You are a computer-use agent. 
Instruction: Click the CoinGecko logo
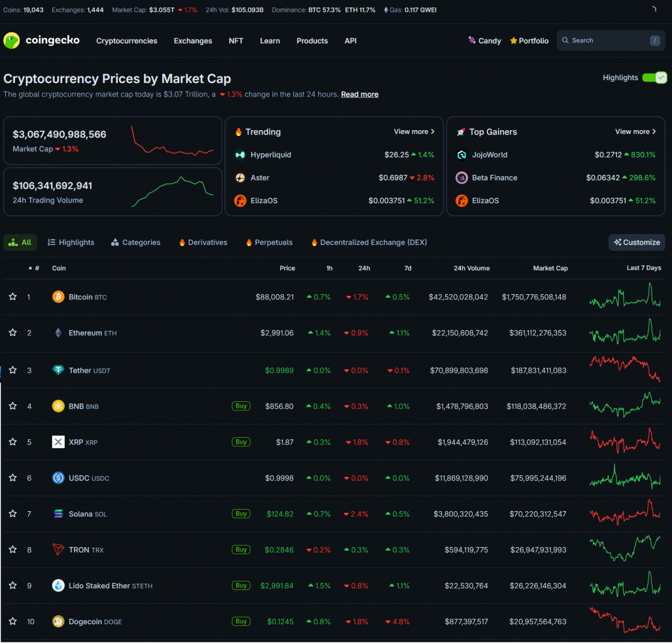click(x=41, y=41)
